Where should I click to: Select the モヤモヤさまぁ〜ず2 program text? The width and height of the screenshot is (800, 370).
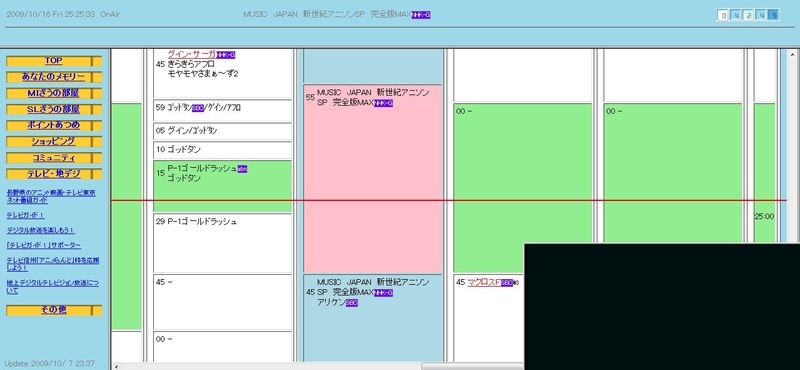tap(203, 74)
